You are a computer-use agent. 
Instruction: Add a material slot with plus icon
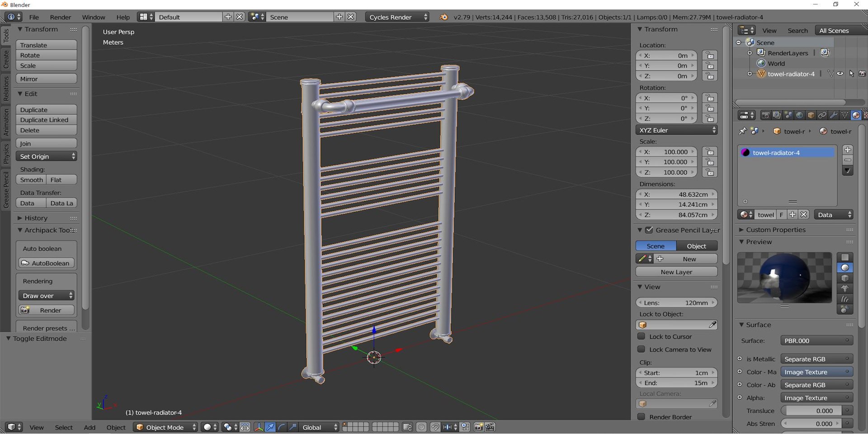coord(848,150)
